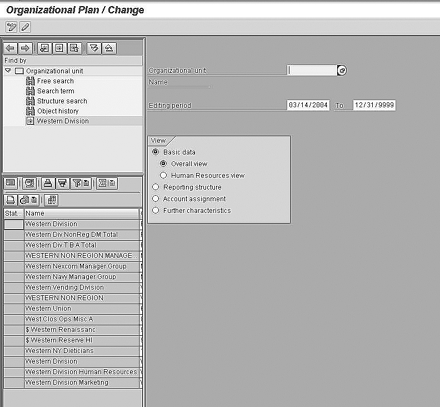
Task: Collapse the Organizational unit tree node
Action: [8, 71]
